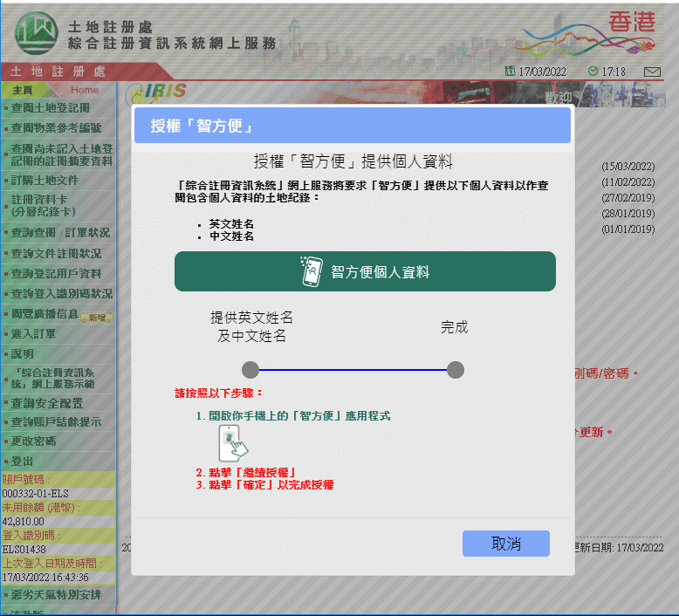Open 查閱土地登記冊 menu item
The image size is (679, 616).
pyautogui.click(x=51, y=108)
